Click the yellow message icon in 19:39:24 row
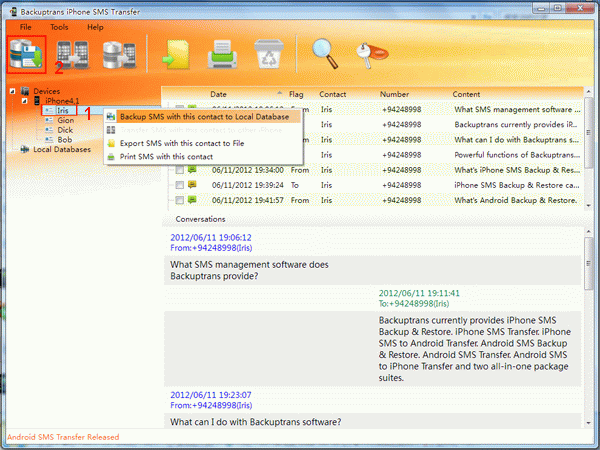600x450 pixels. (x=192, y=184)
